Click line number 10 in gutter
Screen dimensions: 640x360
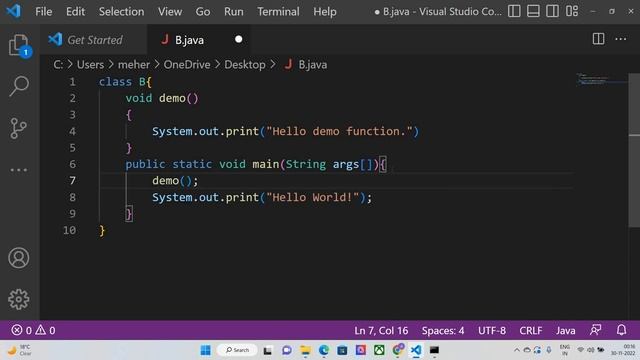click(x=69, y=230)
